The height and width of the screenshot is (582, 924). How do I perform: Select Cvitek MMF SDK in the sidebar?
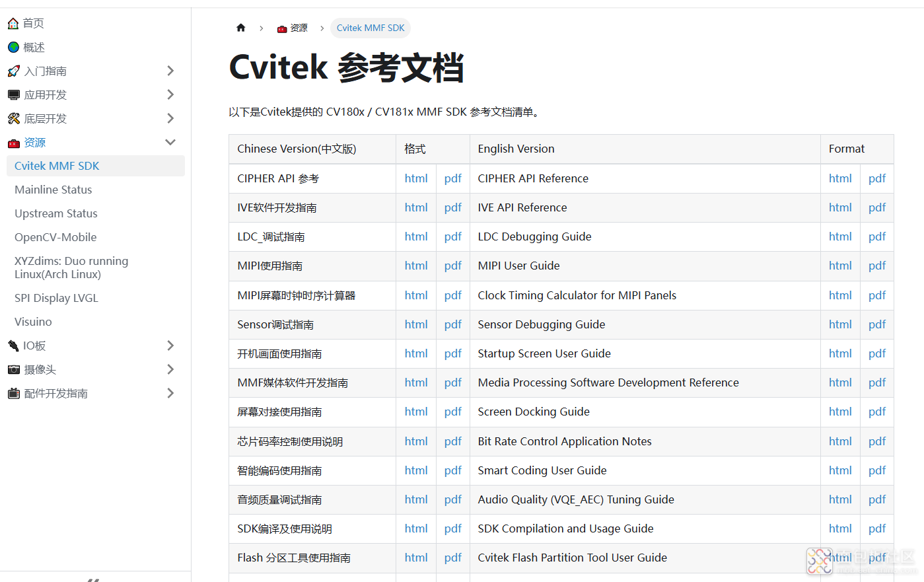[x=96, y=166]
